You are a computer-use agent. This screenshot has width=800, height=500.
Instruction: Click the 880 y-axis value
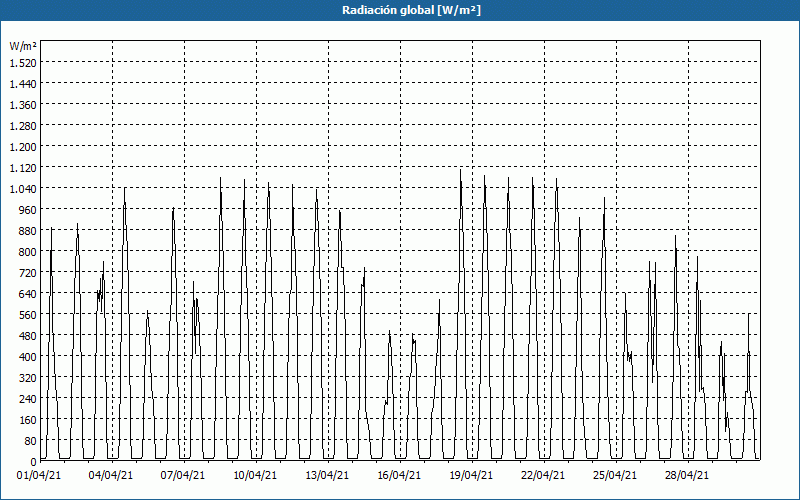(x=28, y=231)
